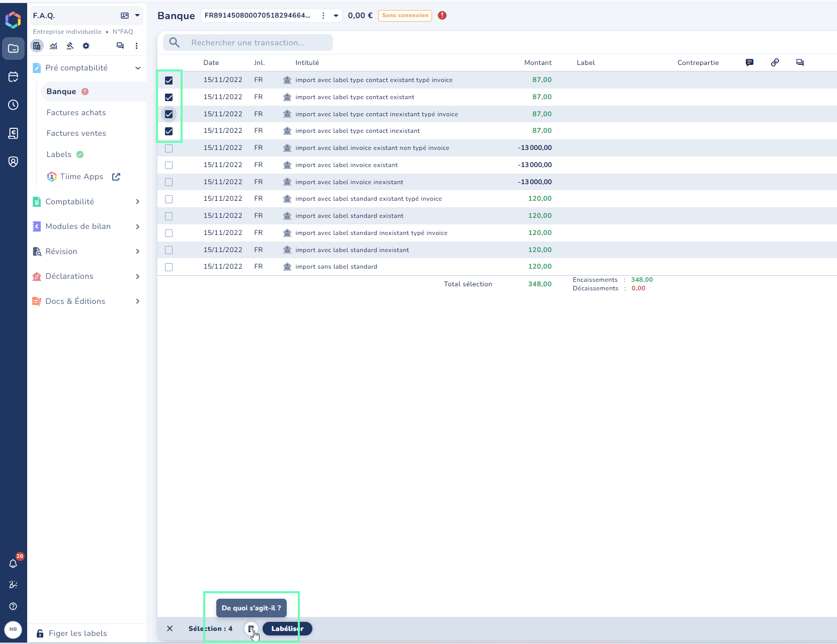
Task: Sort by the Date column header
Action: [x=211, y=63]
